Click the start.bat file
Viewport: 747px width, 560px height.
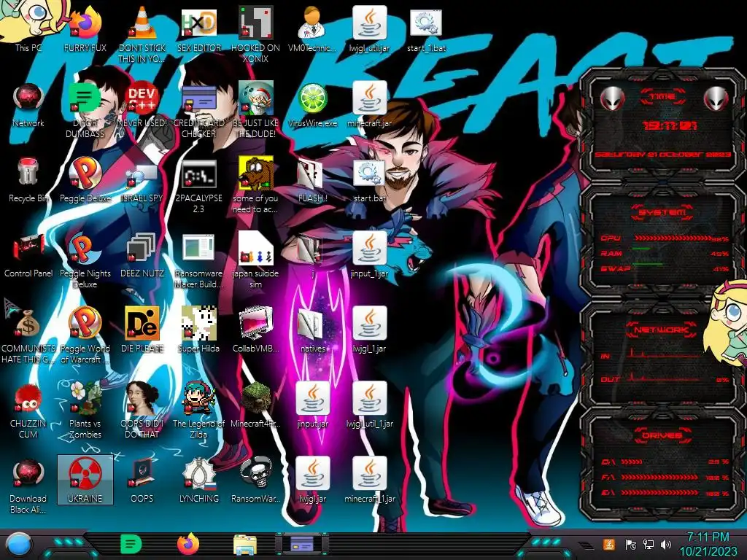coord(370,180)
